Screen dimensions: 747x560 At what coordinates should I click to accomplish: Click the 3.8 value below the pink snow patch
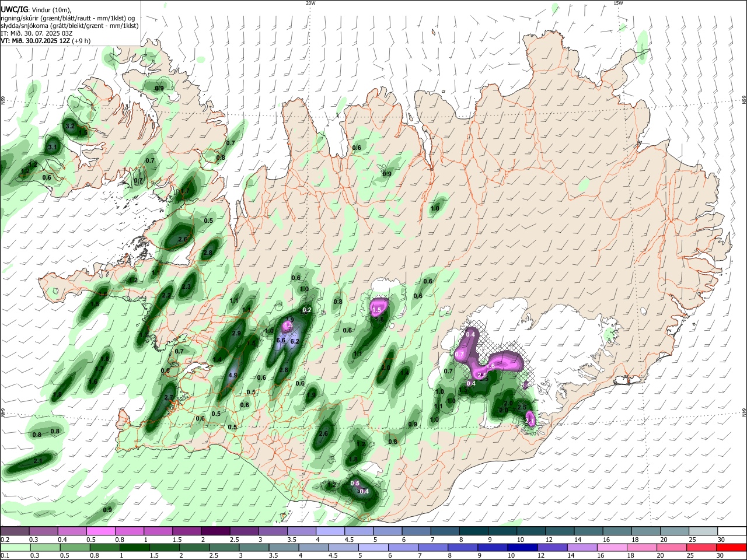click(379, 319)
